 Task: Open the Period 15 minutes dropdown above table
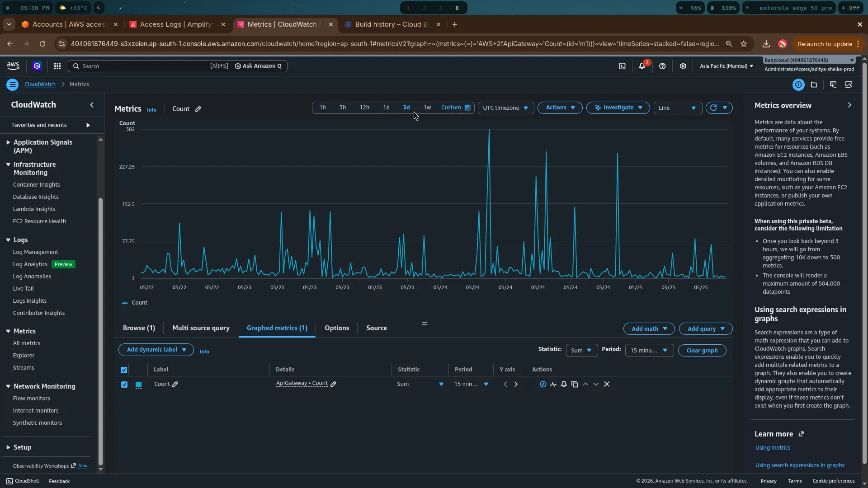point(649,351)
